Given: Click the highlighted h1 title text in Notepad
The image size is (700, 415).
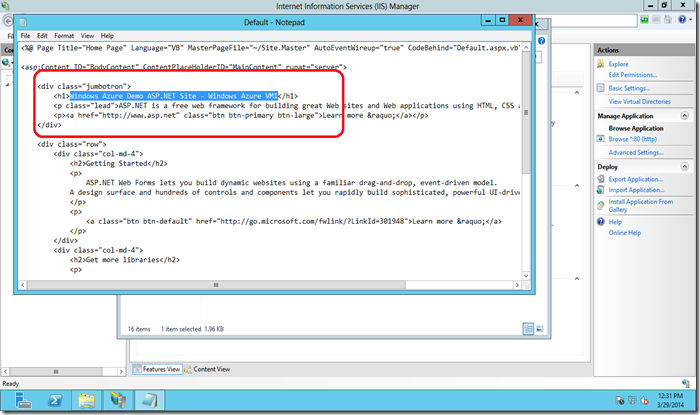Looking at the screenshot, I should (x=174, y=96).
